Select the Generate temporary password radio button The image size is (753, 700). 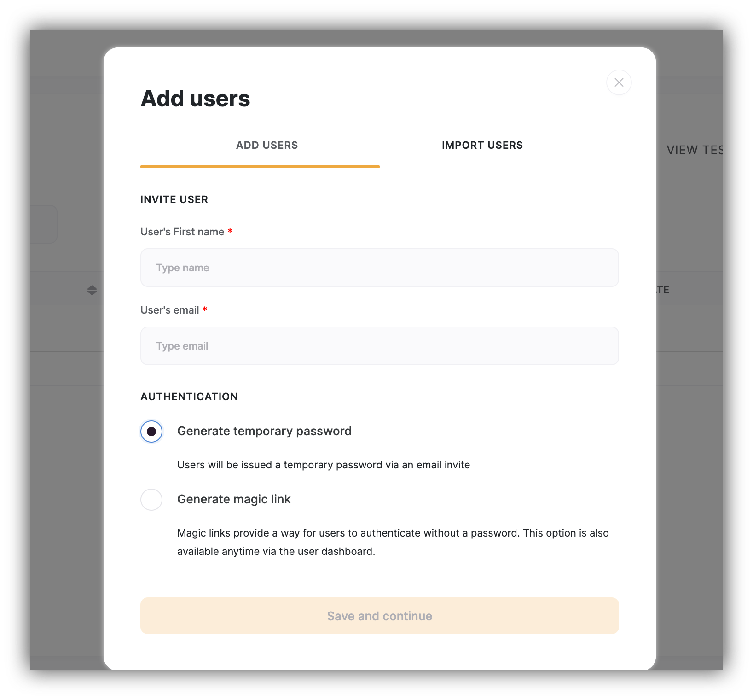point(151,432)
